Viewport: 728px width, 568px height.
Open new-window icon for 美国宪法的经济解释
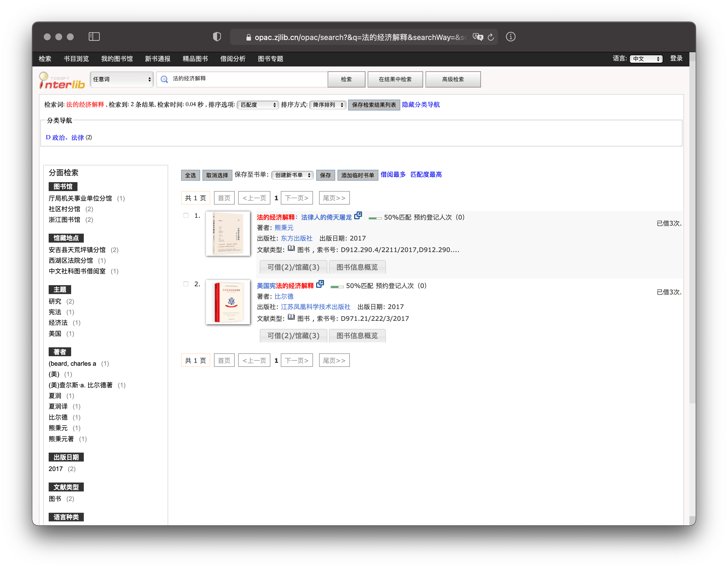[320, 284]
